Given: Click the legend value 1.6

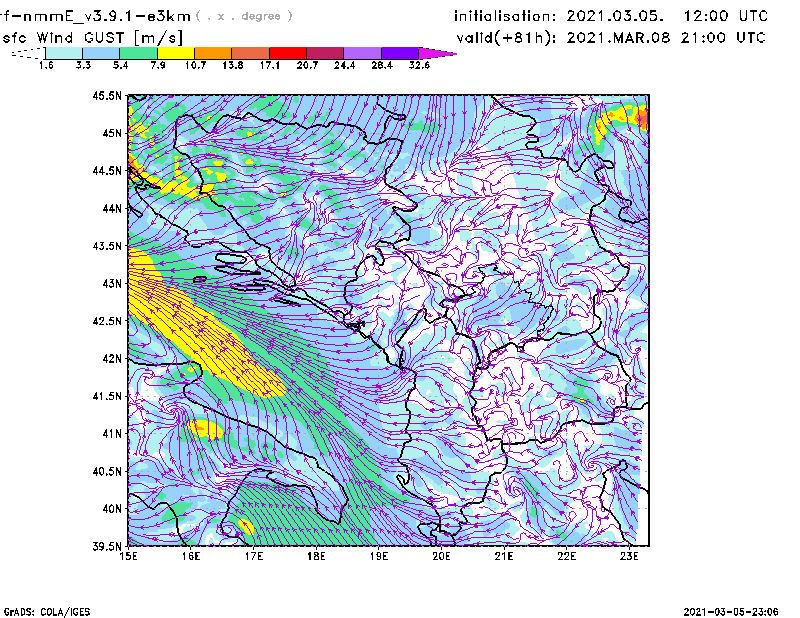Looking at the screenshot, I should (46, 65).
